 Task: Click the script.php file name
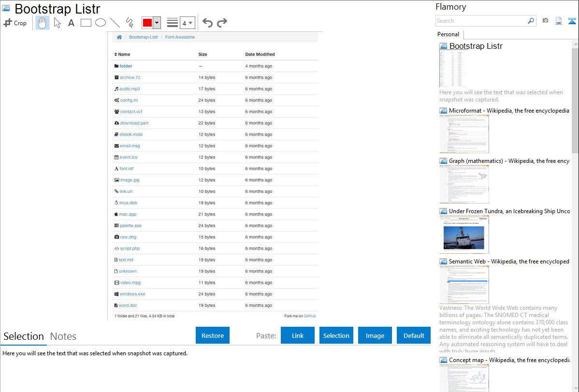(x=130, y=248)
